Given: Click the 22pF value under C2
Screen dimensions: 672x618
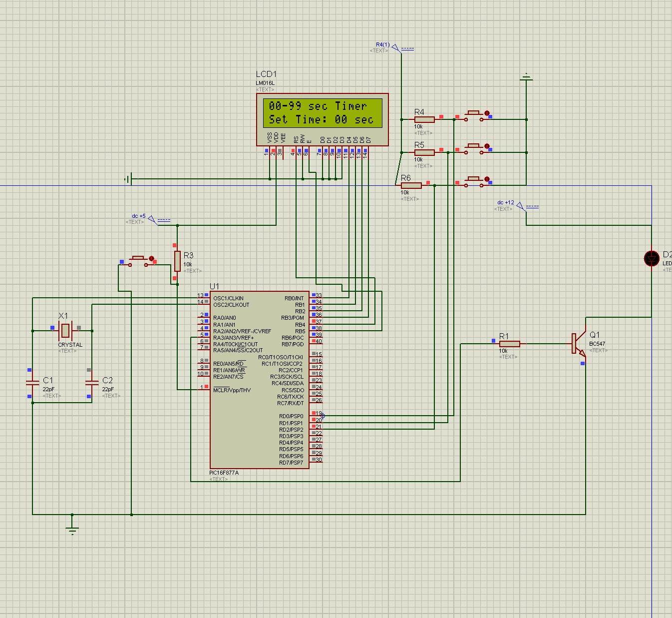Looking at the screenshot, I should pyautogui.click(x=108, y=389).
